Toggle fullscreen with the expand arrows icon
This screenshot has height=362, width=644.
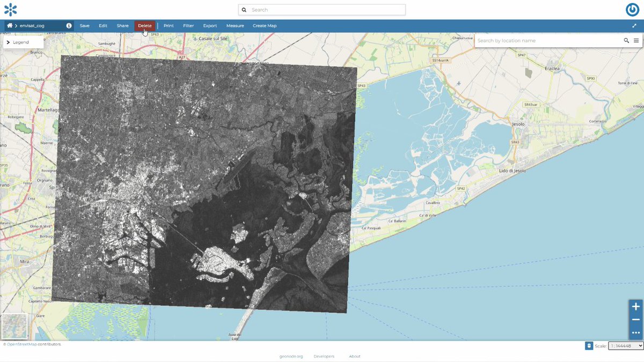635,26
